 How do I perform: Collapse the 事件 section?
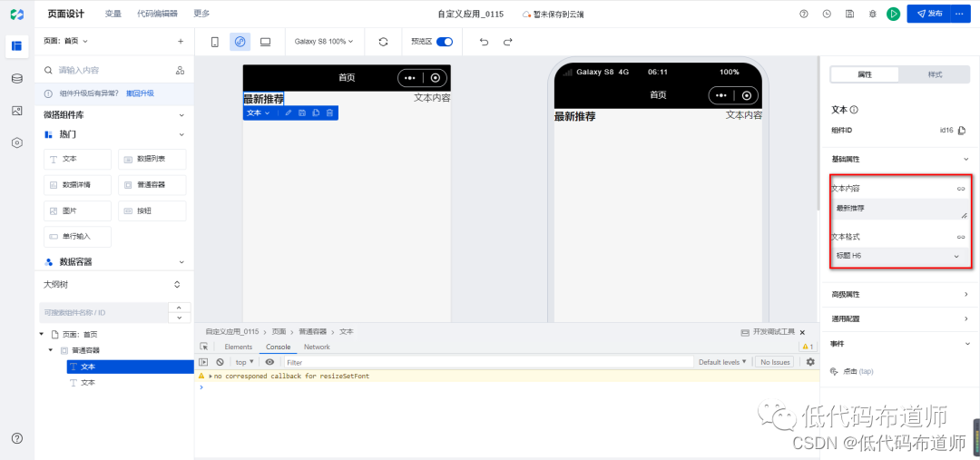click(x=966, y=344)
